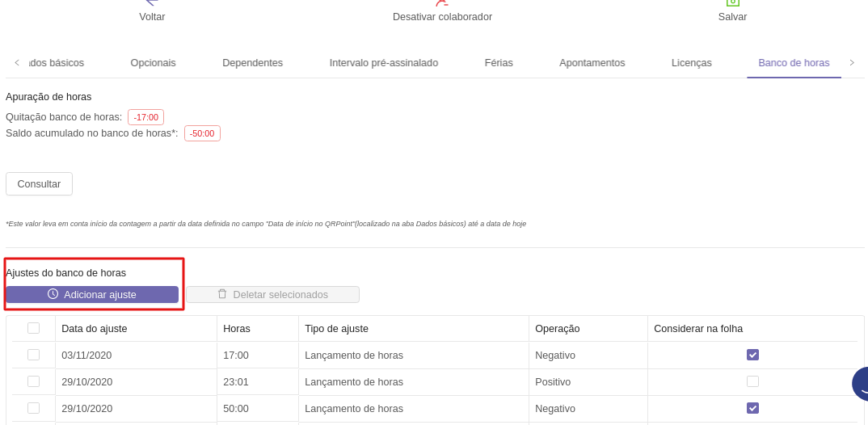Open the Apontamentos tab
This screenshot has height=425, width=868.
[x=592, y=63]
